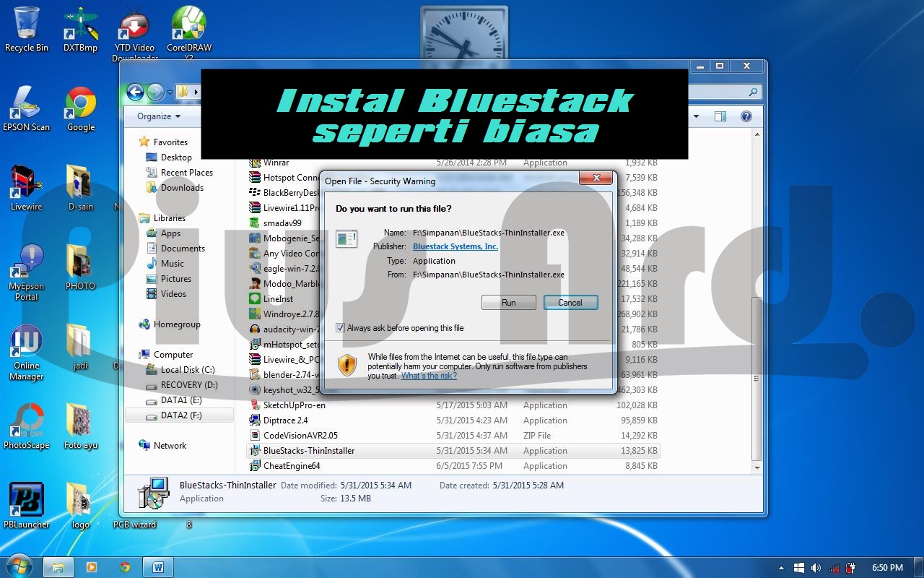
Task: Show hidden system tray icons arrow
Action: 782,568
